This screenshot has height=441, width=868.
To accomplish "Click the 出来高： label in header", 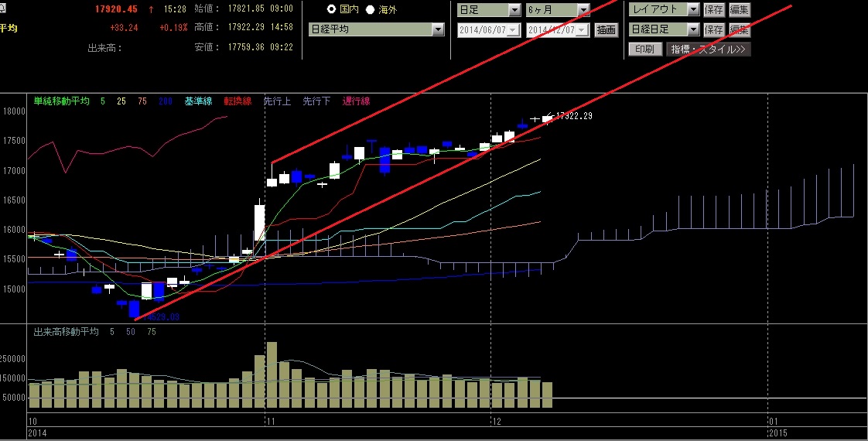I will (104, 48).
